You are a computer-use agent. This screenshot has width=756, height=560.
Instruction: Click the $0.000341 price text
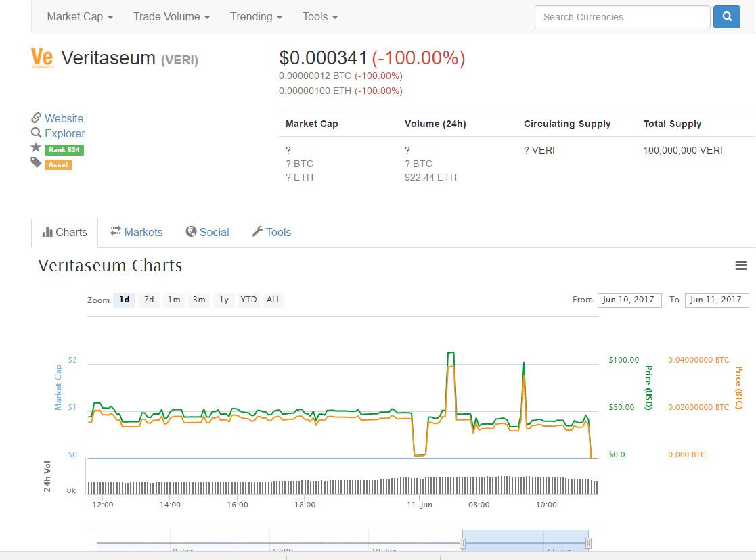tap(323, 58)
